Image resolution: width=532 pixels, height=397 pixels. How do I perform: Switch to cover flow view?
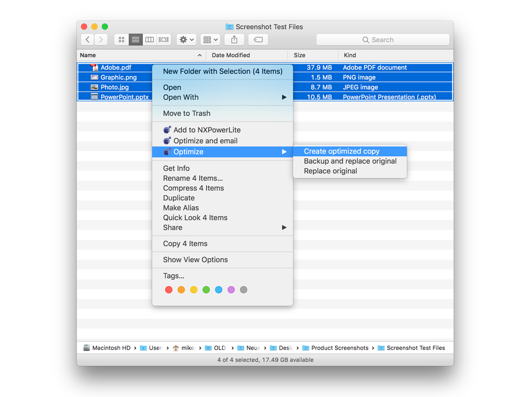164,39
